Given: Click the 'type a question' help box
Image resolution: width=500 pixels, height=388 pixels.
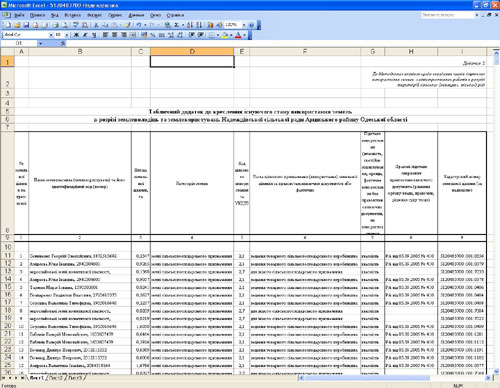Looking at the screenshot, I should click(x=447, y=15).
